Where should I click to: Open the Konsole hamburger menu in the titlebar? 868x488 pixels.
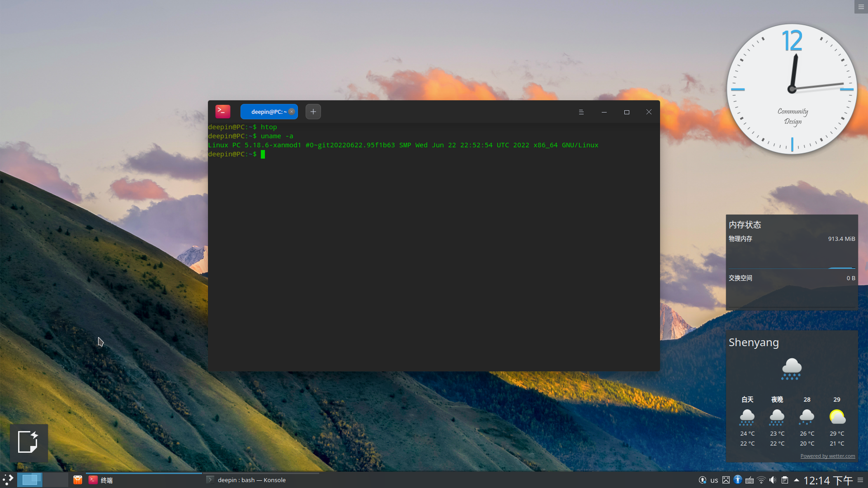point(581,112)
